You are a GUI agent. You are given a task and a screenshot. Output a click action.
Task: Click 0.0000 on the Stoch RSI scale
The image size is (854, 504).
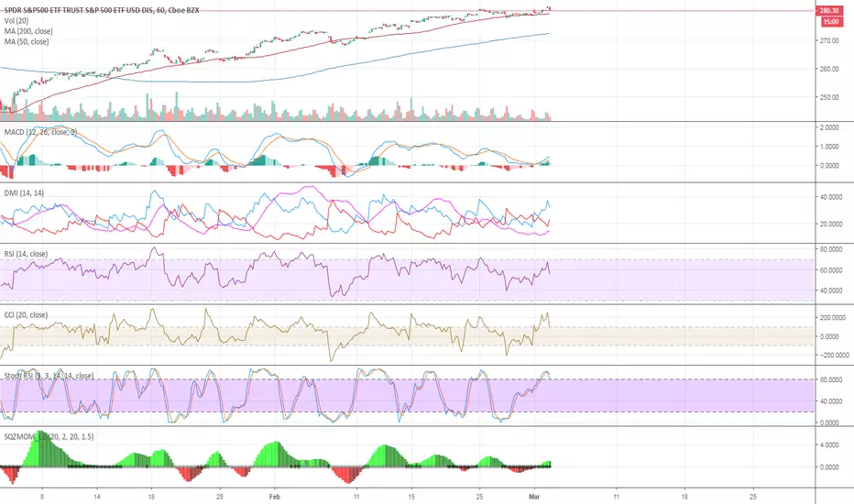[829, 422]
